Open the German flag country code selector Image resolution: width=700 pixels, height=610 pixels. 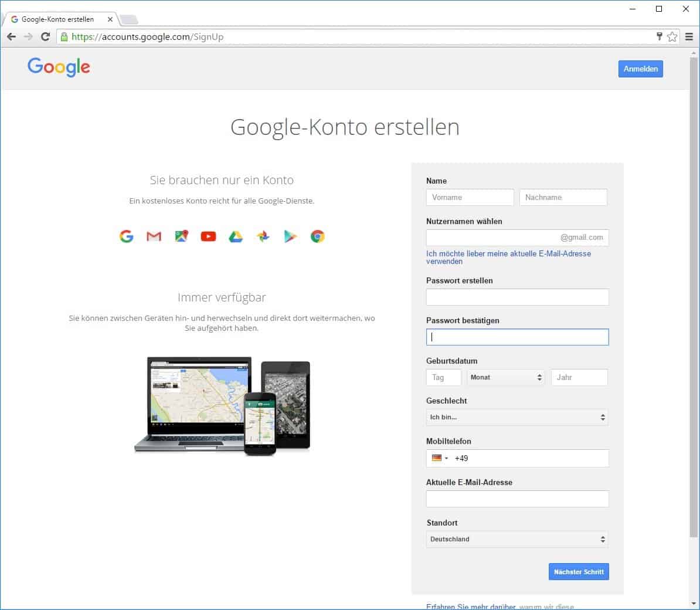pyautogui.click(x=440, y=458)
